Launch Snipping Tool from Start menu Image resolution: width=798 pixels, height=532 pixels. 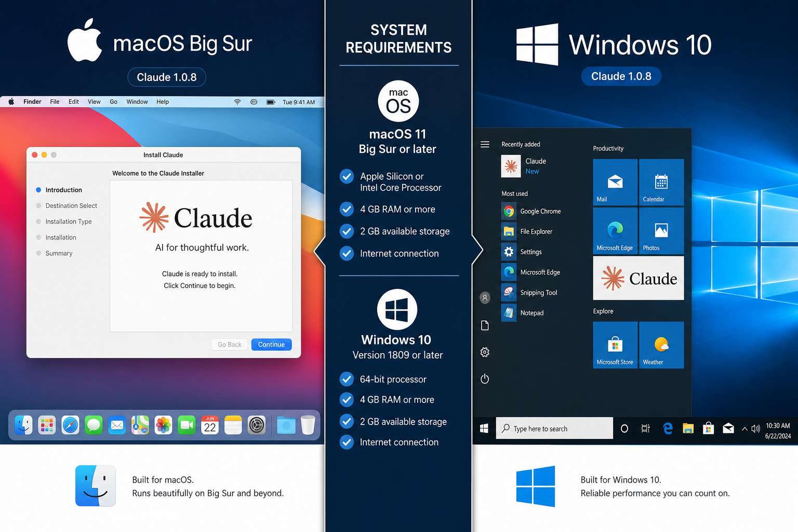click(529, 292)
